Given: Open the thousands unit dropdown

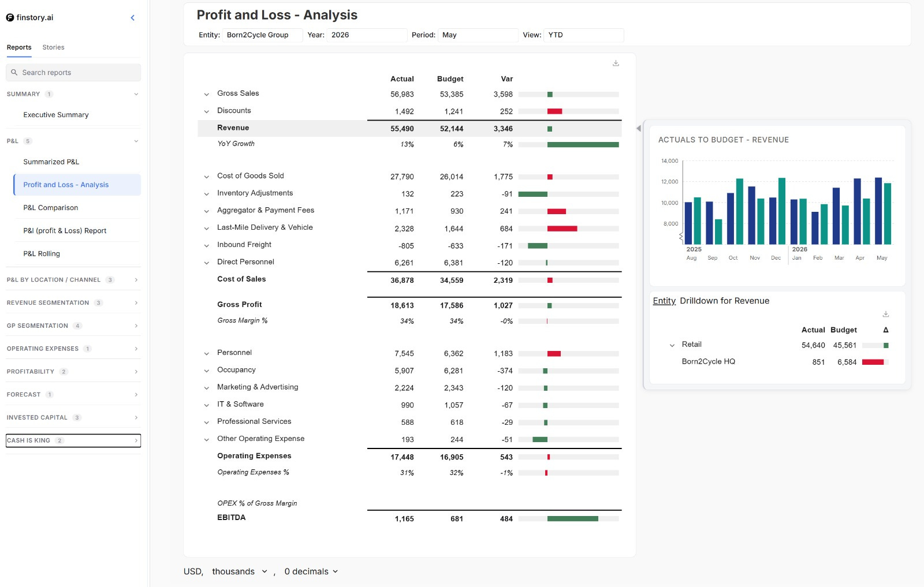Looking at the screenshot, I should click(x=240, y=571).
